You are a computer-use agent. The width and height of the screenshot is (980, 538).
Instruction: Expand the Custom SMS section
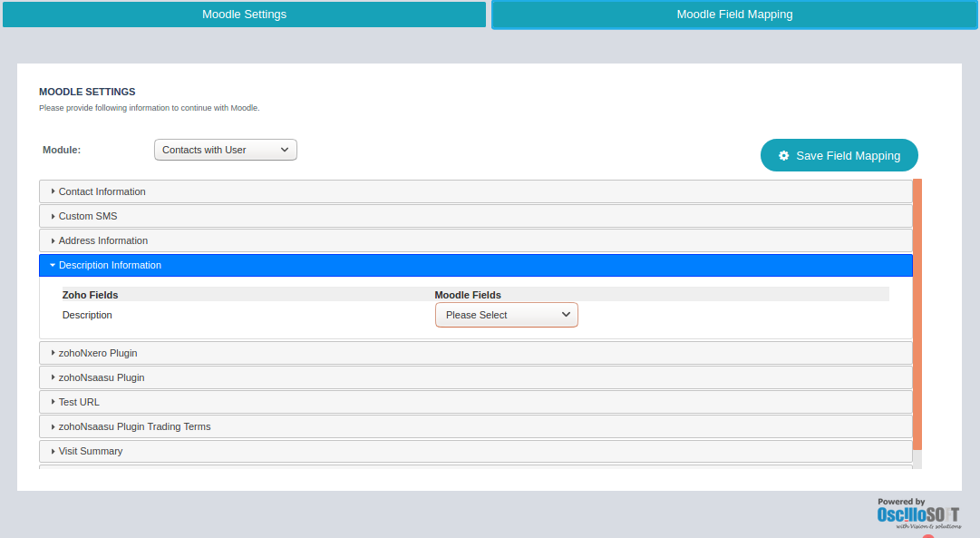[476, 216]
